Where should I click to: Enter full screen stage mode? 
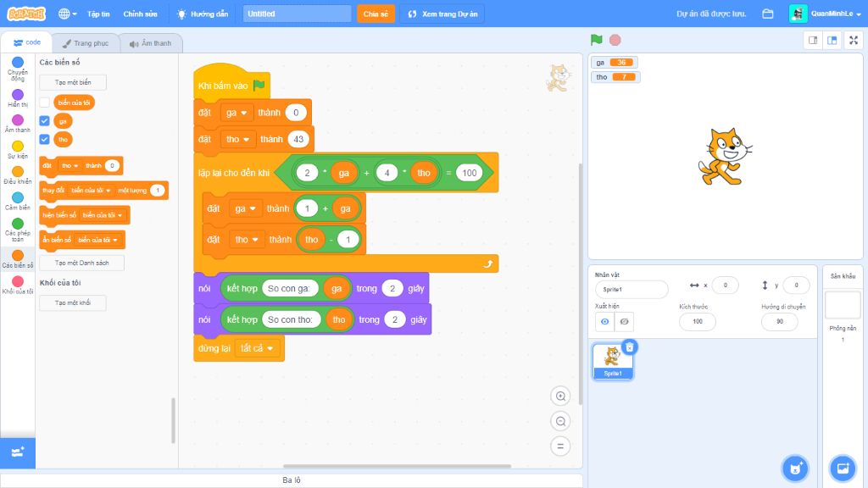click(854, 41)
